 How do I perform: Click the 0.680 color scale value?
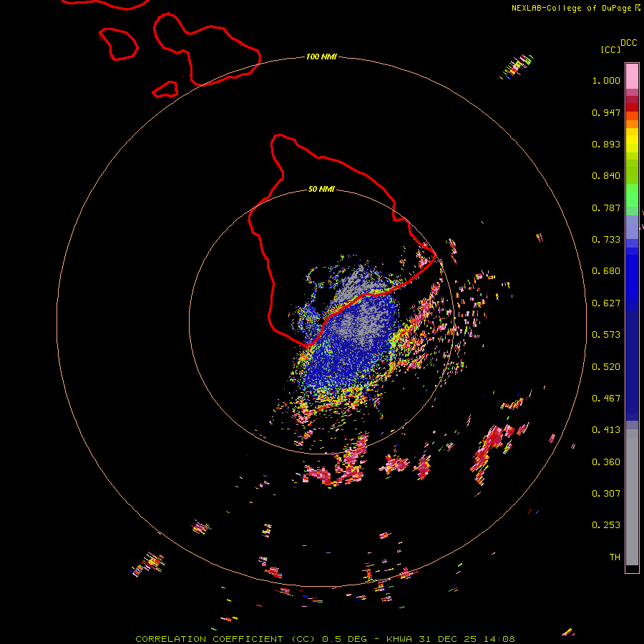[x=606, y=271]
